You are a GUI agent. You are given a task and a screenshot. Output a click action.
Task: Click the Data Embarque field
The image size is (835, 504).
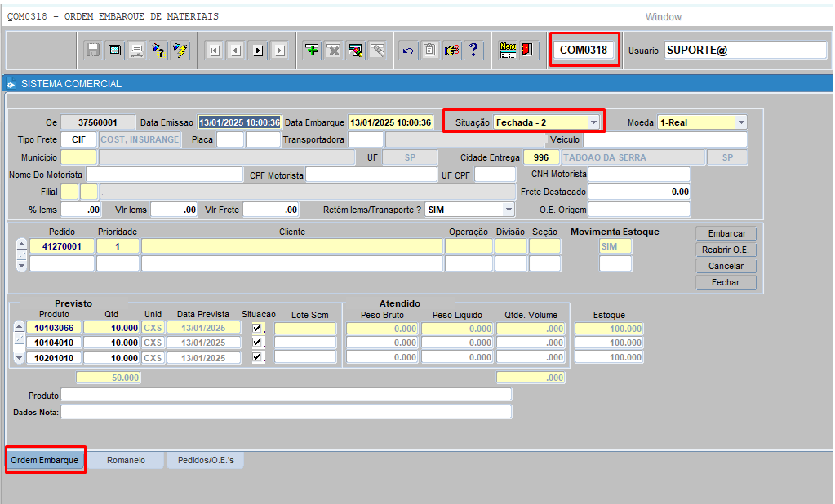390,122
